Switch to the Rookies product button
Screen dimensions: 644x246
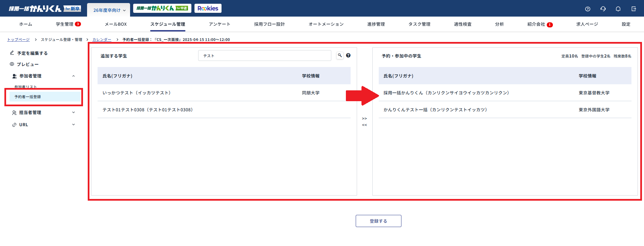coord(208,8)
